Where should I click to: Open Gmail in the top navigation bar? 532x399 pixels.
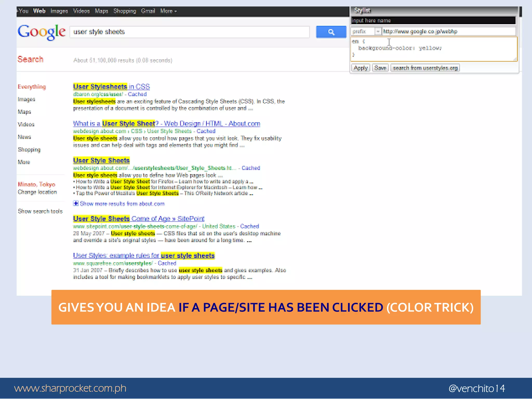(x=148, y=11)
